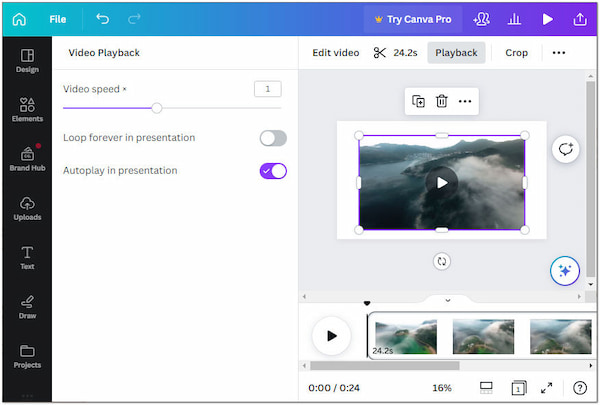Click the Try Canva Pro button
600x405 pixels.
click(x=412, y=19)
